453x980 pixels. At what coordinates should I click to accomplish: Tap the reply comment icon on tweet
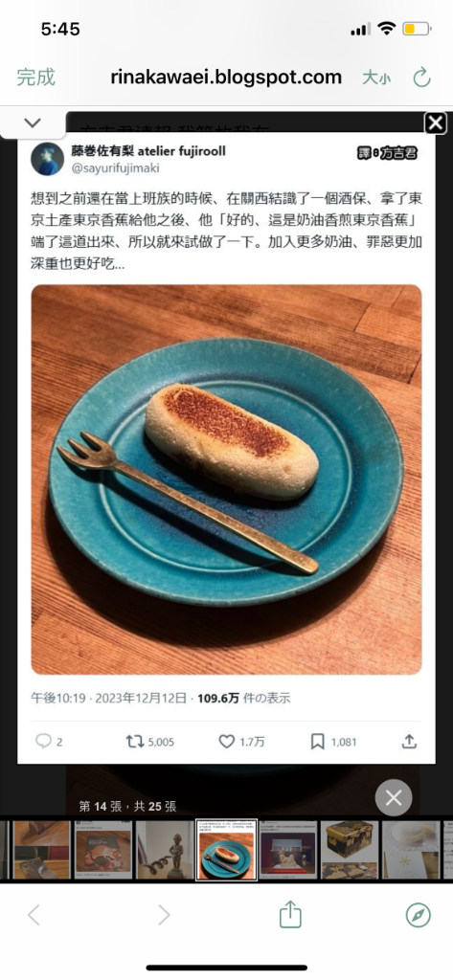(x=43, y=742)
